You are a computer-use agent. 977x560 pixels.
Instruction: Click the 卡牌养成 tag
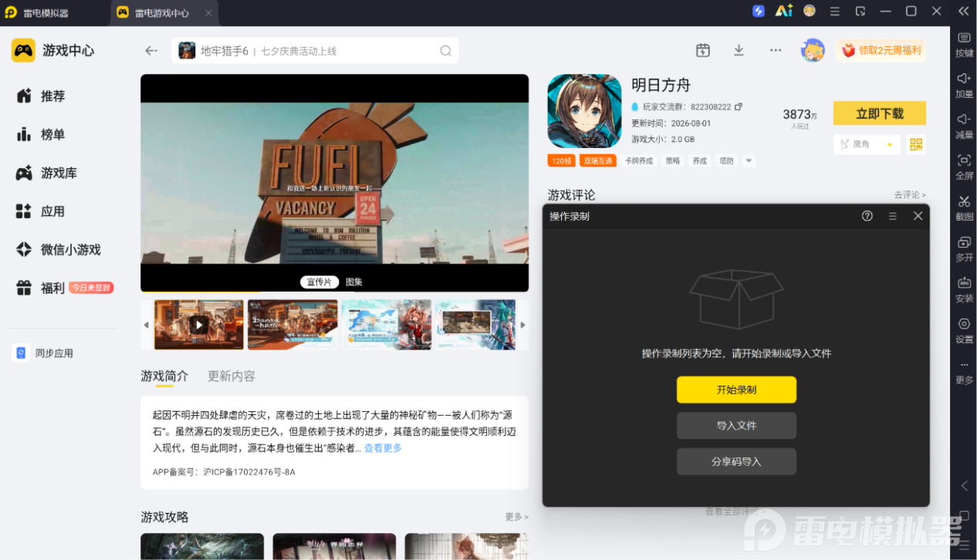(x=639, y=161)
